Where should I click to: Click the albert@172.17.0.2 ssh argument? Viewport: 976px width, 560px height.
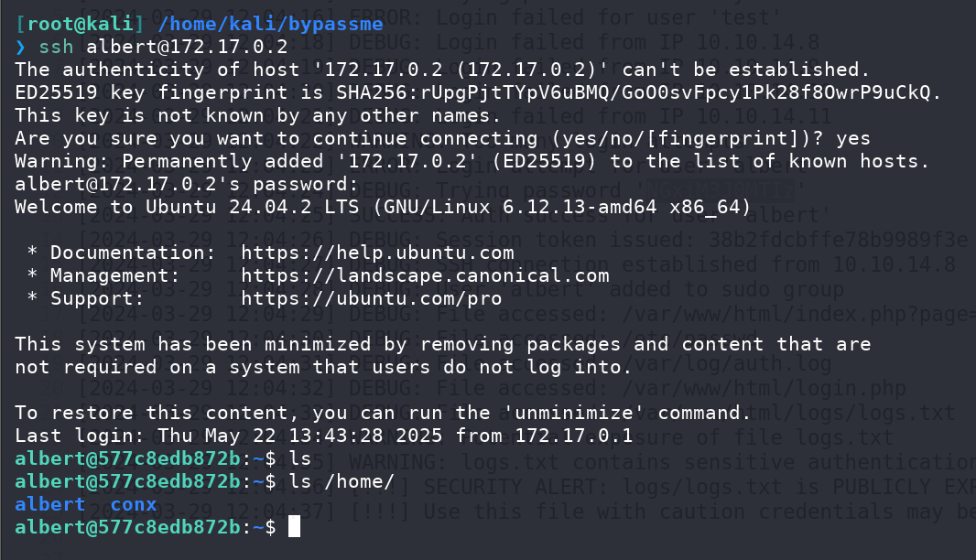click(x=187, y=48)
